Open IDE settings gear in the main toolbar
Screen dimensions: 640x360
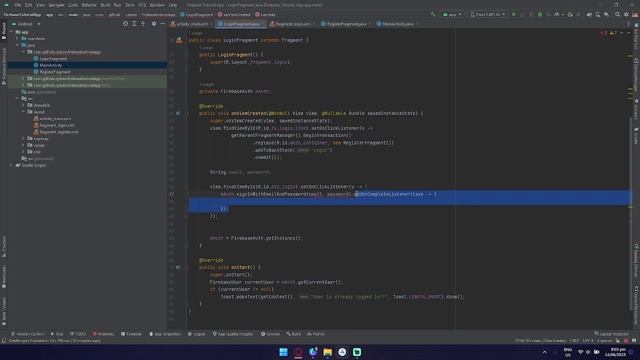coord(626,15)
